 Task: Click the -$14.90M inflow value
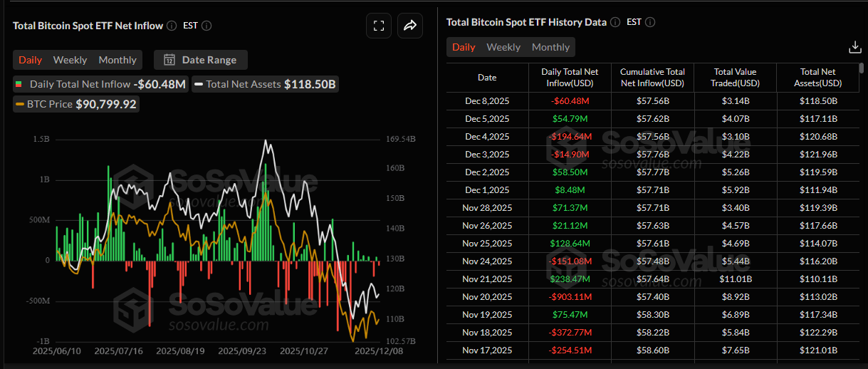pos(570,155)
